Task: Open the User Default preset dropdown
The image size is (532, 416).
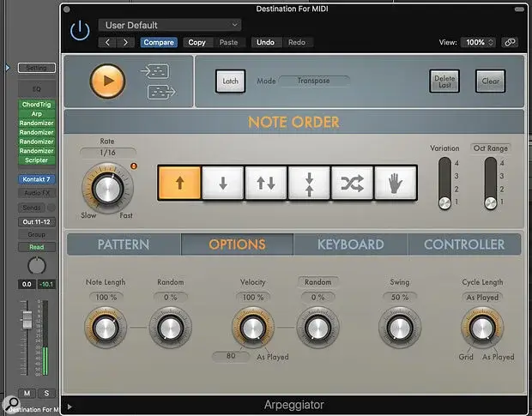Action: coord(170,26)
